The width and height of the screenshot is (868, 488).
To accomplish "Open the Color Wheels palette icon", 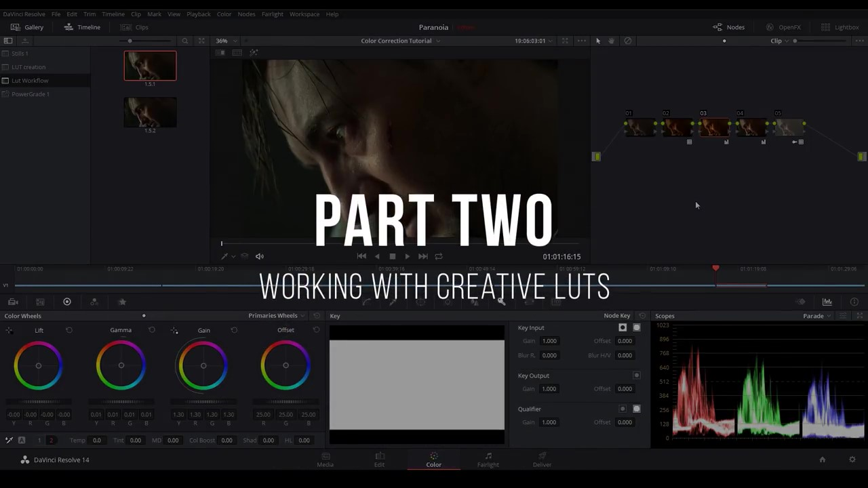I will [67, 302].
